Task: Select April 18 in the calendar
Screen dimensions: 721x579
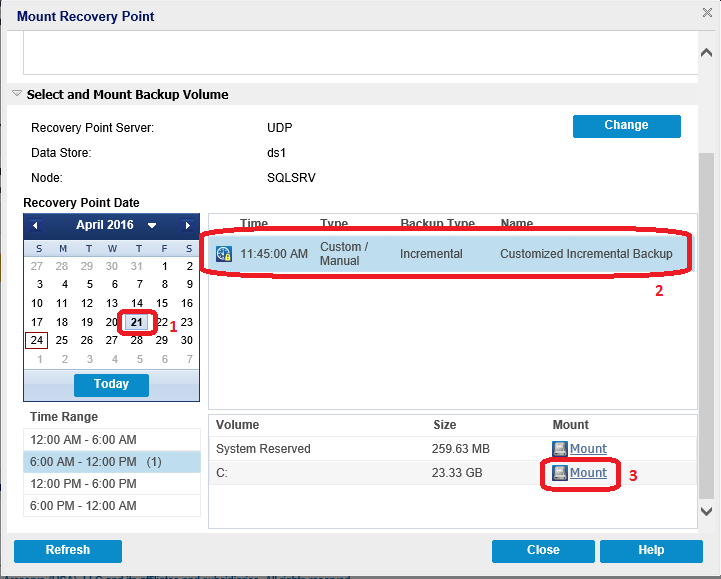Action: coord(62,322)
